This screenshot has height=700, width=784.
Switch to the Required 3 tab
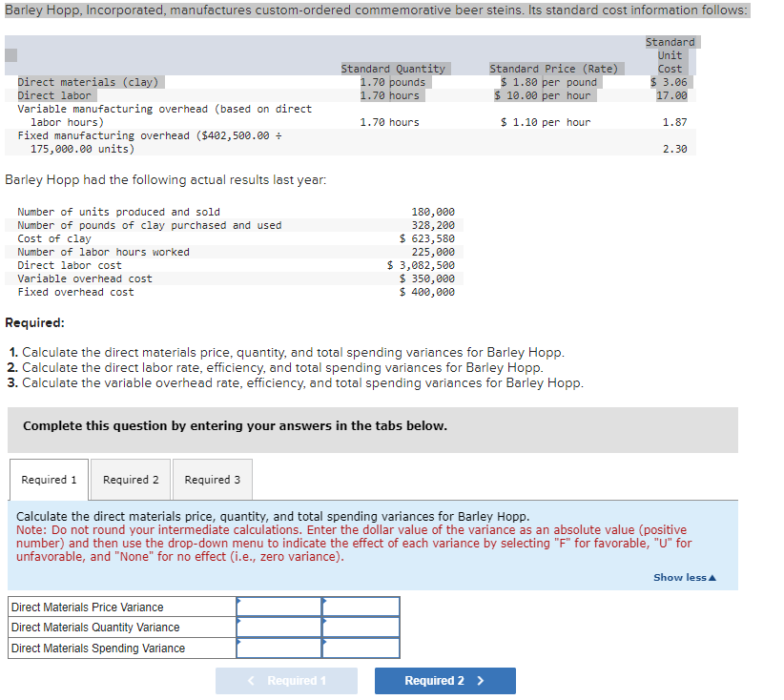click(x=212, y=479)
